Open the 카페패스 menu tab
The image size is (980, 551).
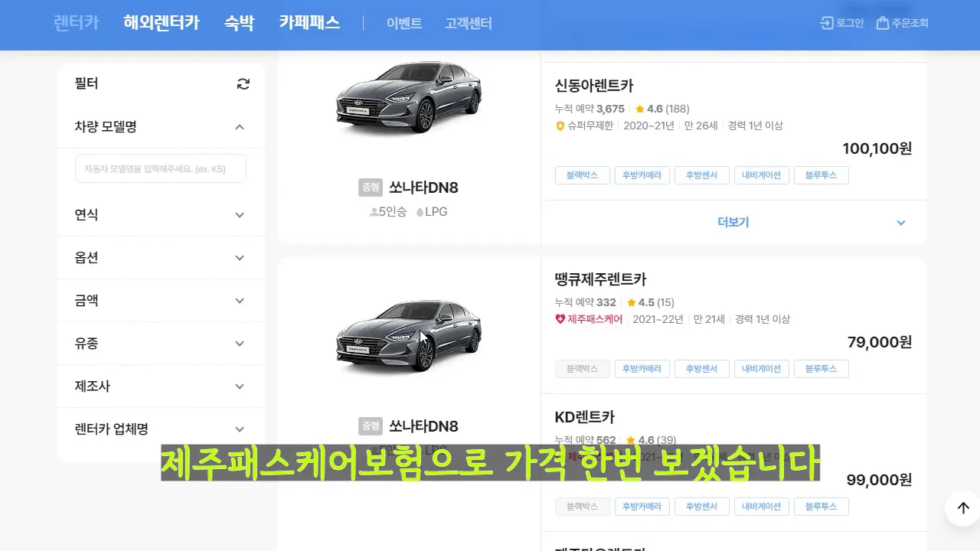(309, 22)
